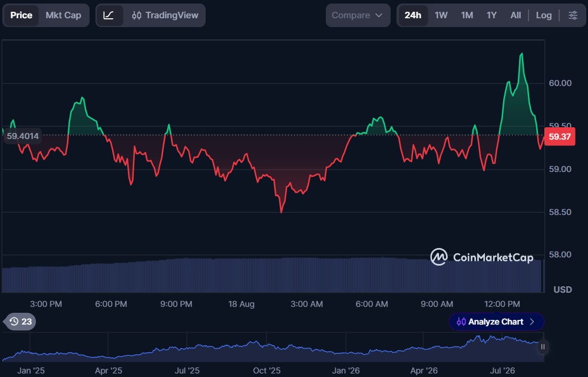Click Apr '25 on the overview timeline
Image resolution: width=588 pixels, height=377 pixels.
pos(108,371)
